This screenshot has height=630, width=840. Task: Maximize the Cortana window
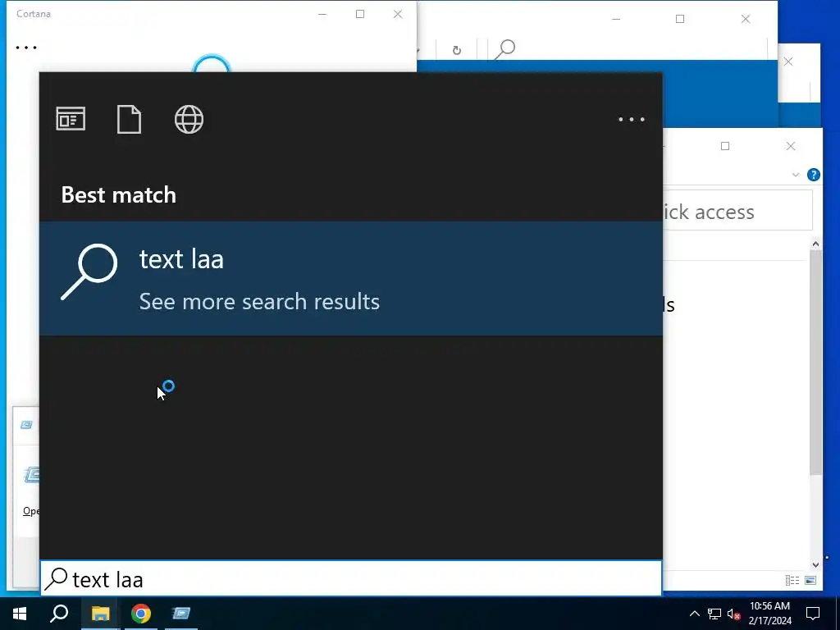360,14
